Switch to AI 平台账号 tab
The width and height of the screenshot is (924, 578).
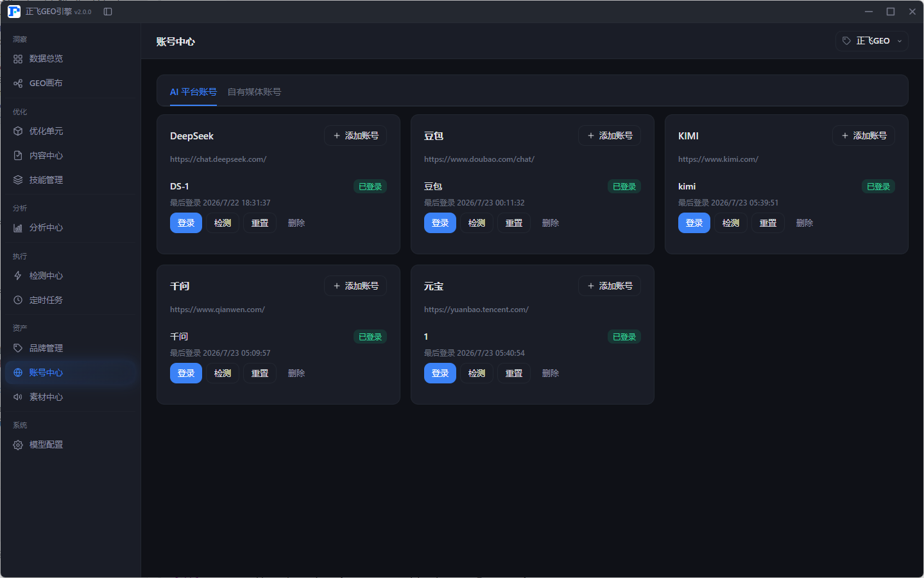(x=193, y=92)
